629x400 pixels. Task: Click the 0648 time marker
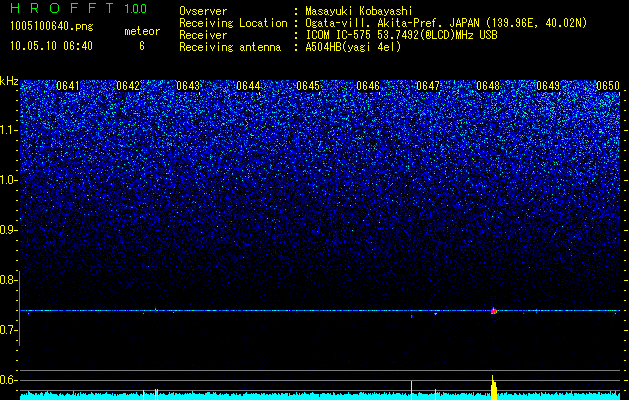(488, 86)
